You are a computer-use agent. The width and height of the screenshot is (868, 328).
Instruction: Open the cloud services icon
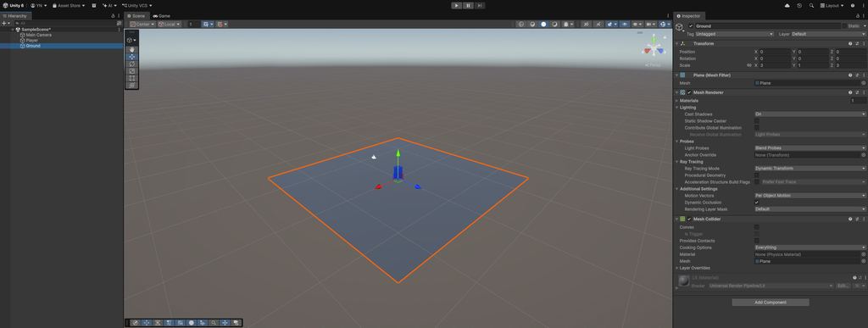click(x=787, y=6)
